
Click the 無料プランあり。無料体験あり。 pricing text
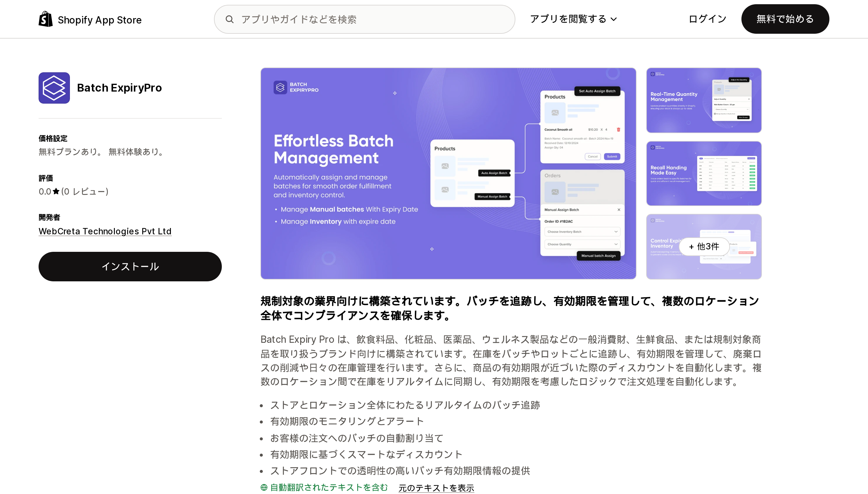[102, 152]
